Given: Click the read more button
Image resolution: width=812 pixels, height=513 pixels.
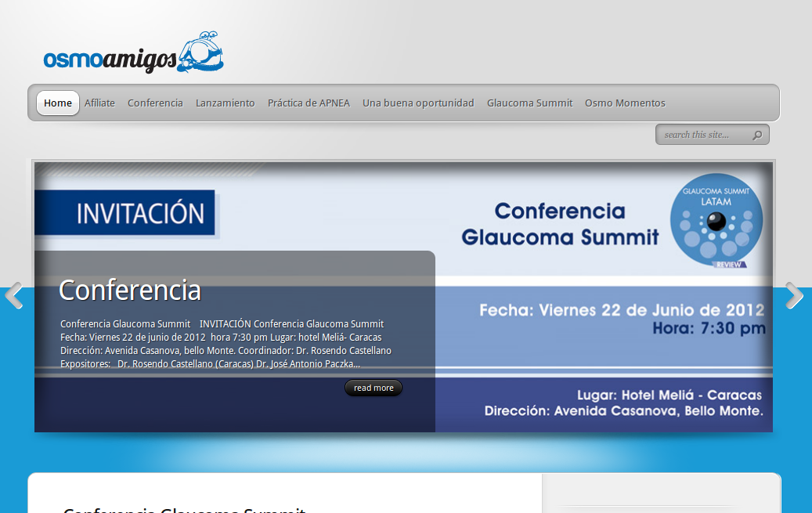Looking at the screenshot, I should (x=374, y=388).
